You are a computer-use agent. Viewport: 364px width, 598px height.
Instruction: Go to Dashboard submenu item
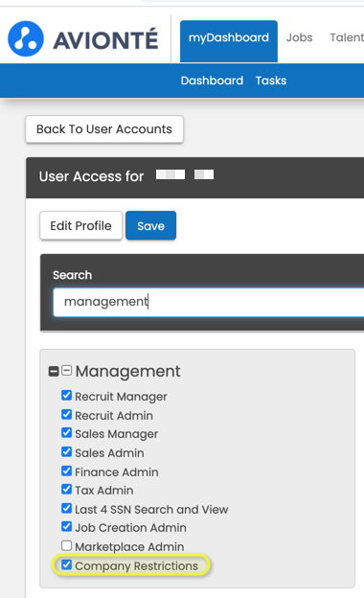coord(212,80)
